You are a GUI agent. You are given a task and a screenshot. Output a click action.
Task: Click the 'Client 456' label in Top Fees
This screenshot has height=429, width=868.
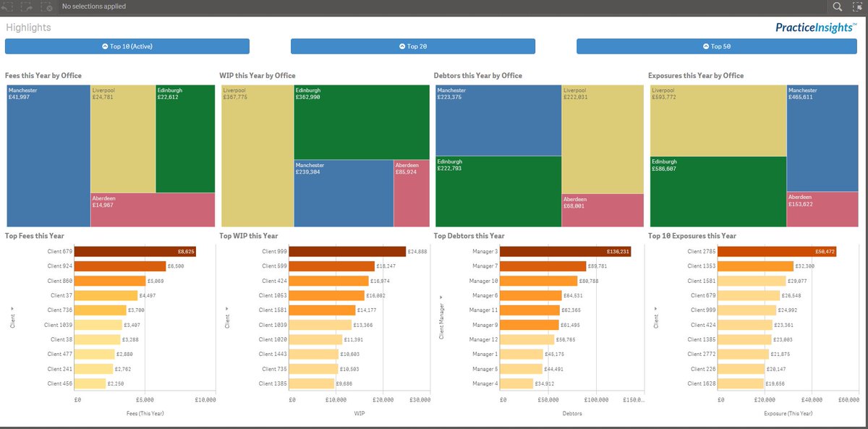pyautogui.click(x=60, y=383)
